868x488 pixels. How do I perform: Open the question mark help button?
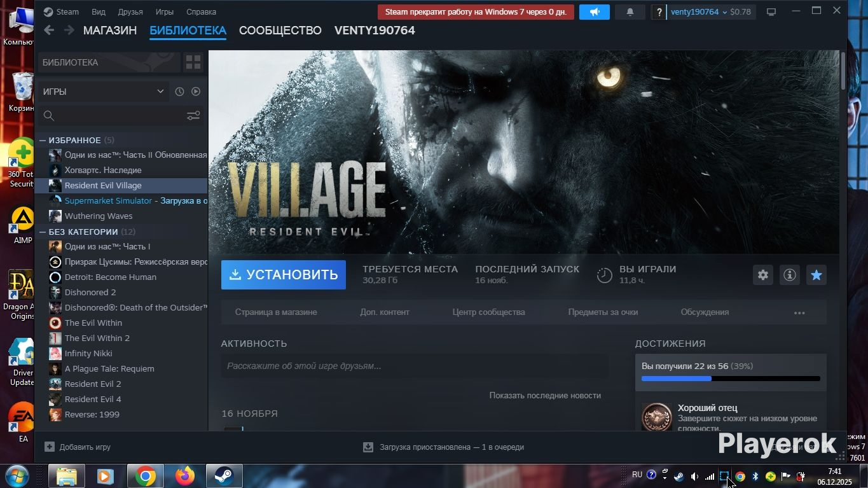coord(659,12)
